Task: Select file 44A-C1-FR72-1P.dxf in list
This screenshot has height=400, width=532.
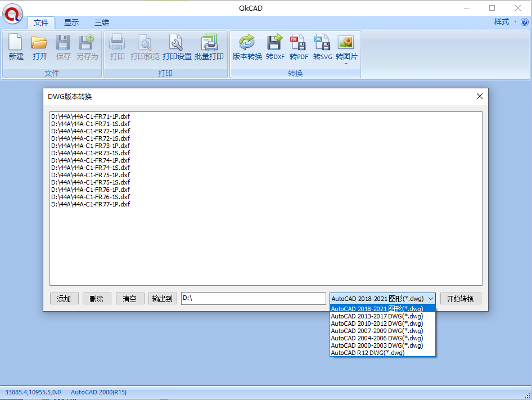Action: point(91,131)
